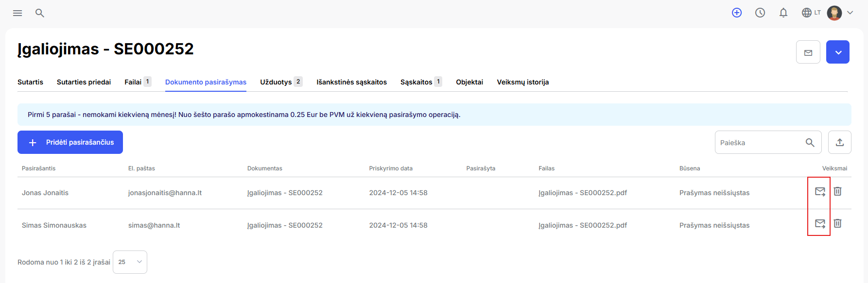Open the rows-per-page 25 dropdown
The image size is (868, 283).
pyautogui.click(x=130, y=262)
